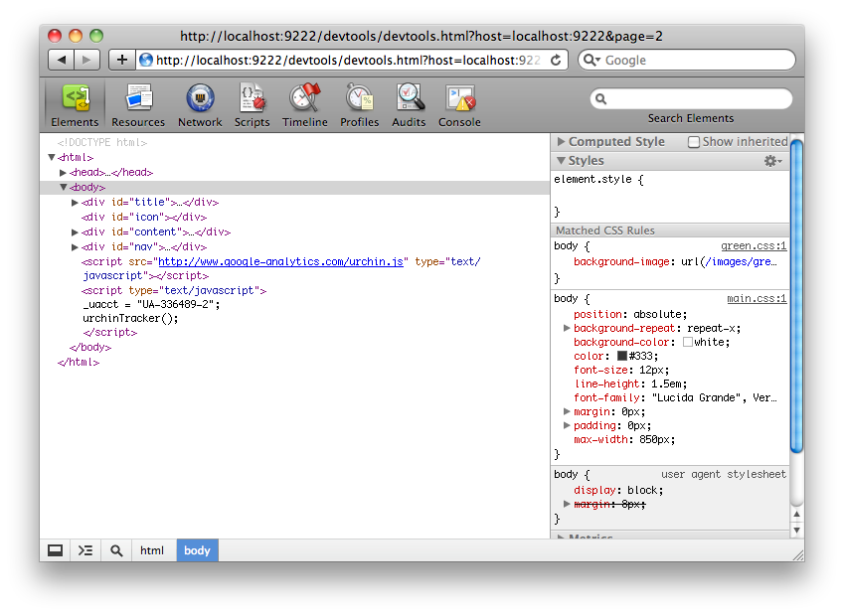Expand the head element node

(x=64, y=173)
